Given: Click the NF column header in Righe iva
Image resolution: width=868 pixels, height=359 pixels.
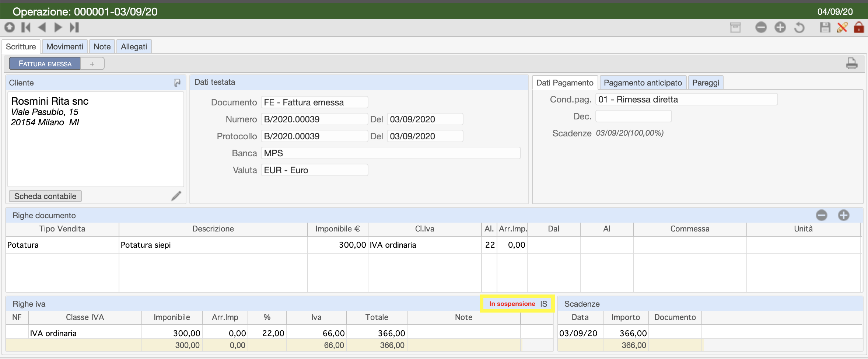Looking at the screenshot, I should click(17, 317).
